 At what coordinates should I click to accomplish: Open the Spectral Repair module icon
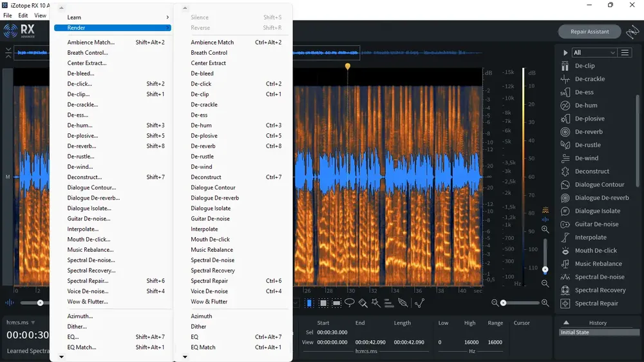[565, 303]
